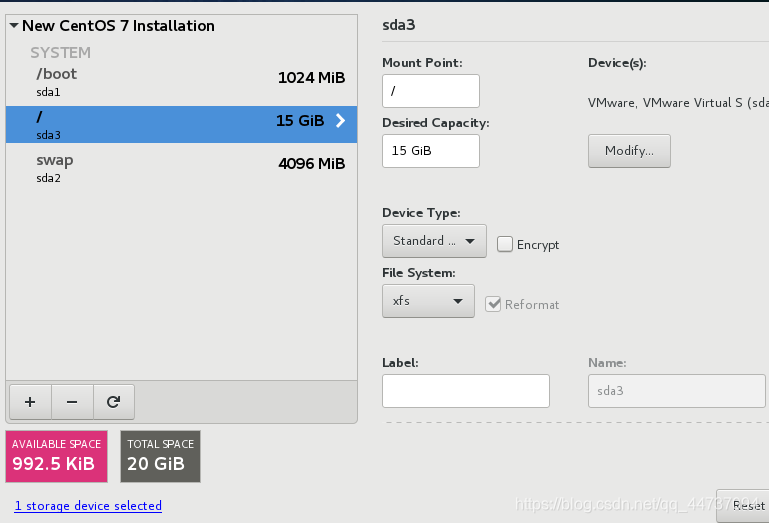Screen dimensions: 769x523
Task: Open the File System xfs dropdown
Action: point(428,301)
